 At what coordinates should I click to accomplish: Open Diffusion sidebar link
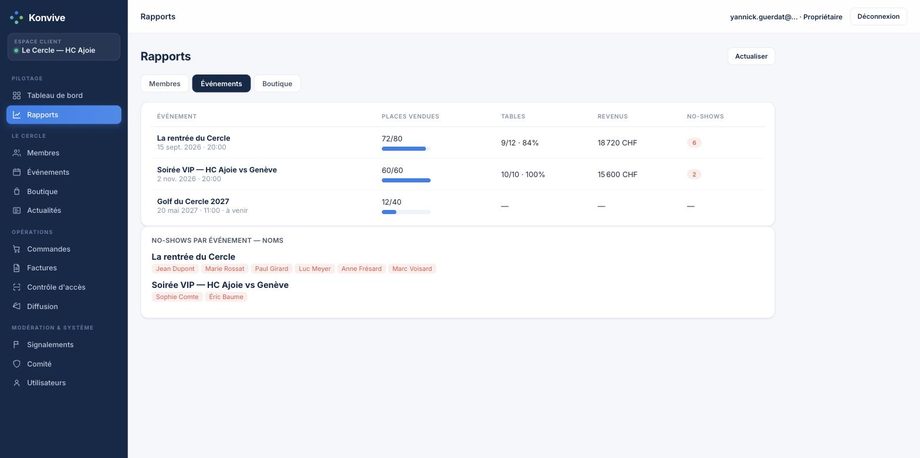point(64,307)
